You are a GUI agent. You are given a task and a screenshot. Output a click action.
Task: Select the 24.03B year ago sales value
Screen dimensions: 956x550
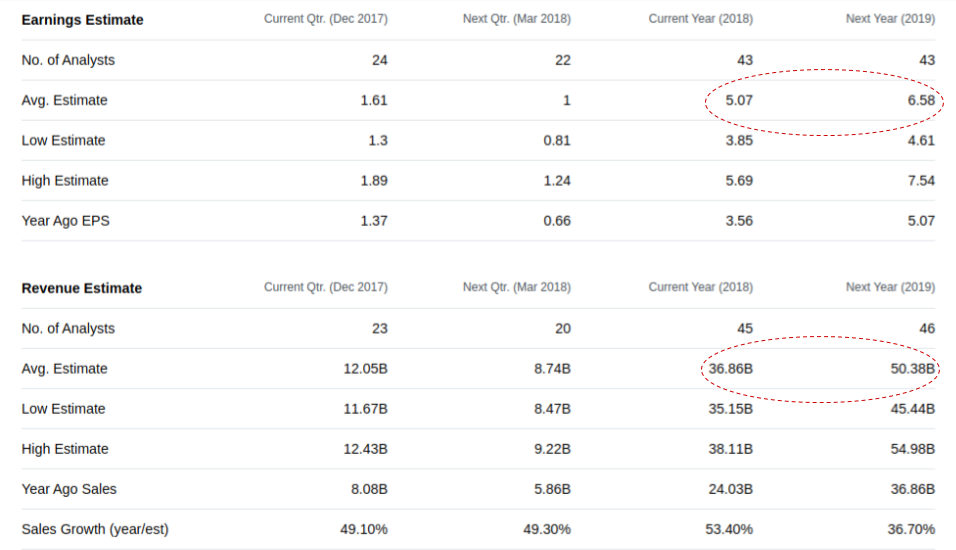pos(730,489)
